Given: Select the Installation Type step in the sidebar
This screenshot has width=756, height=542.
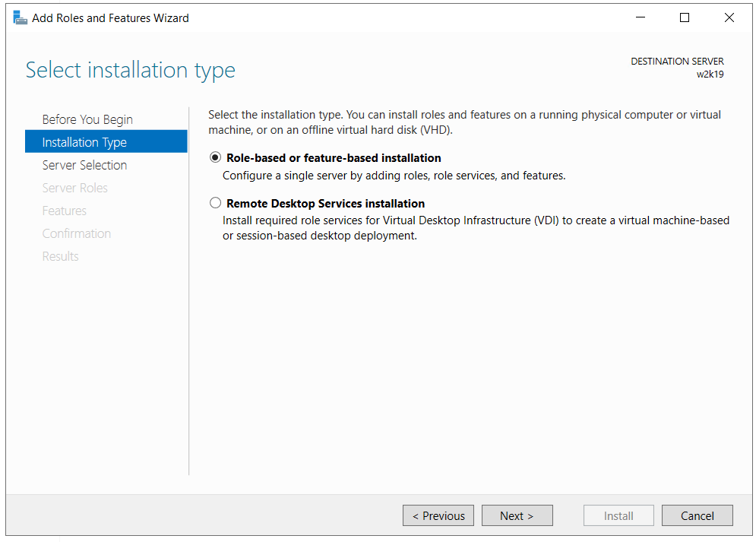Looking at the screenshot, I should coord(84,142).
